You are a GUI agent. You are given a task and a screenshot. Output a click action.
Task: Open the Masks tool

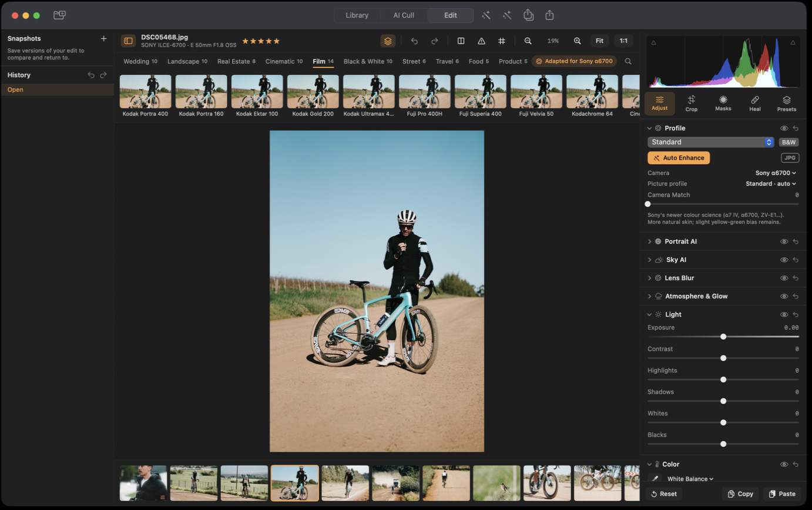point(723,103)
